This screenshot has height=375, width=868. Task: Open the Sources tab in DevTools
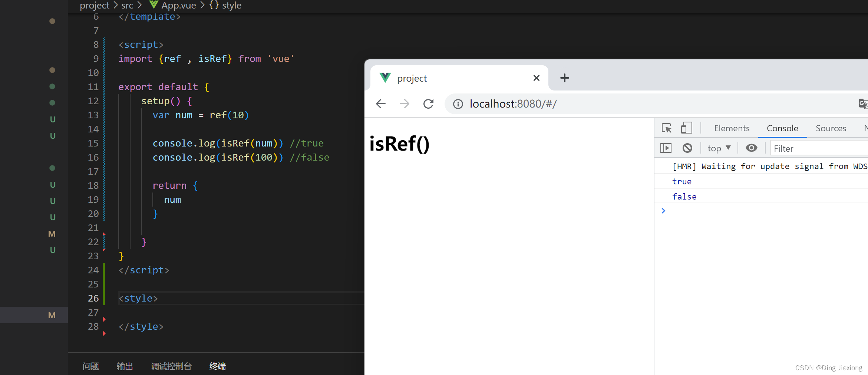(831, 128)
